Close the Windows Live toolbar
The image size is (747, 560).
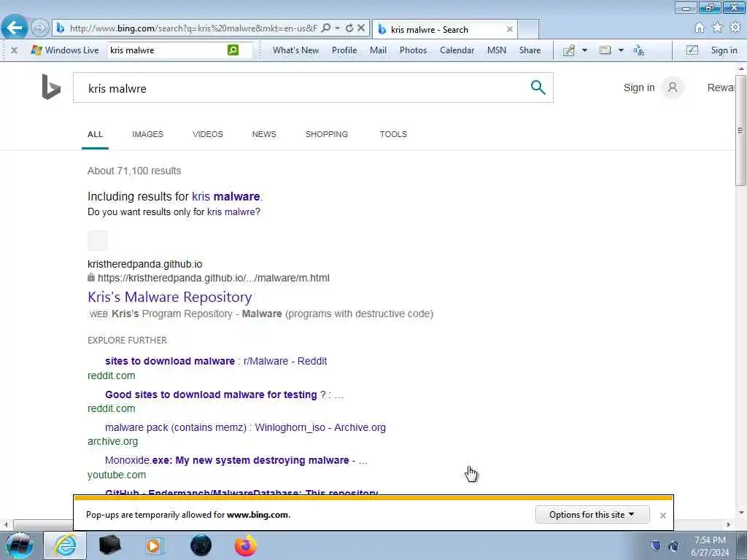pyautogui.click(x=15, y=50)
